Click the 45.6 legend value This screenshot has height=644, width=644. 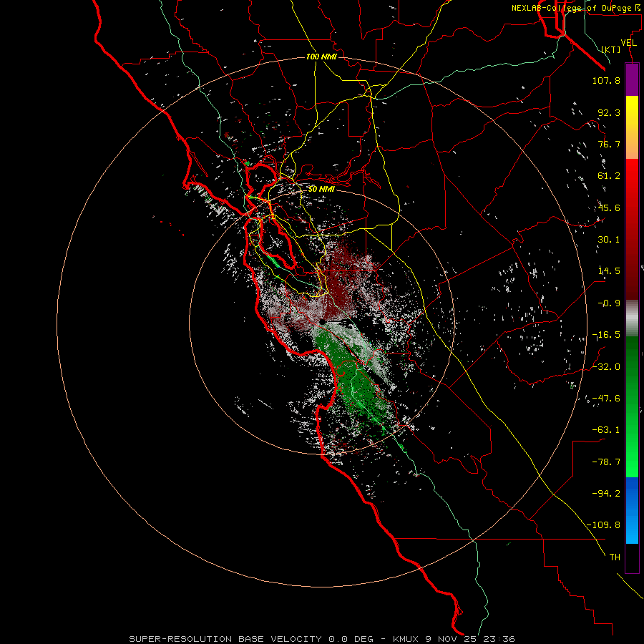[x=609, y=208]
